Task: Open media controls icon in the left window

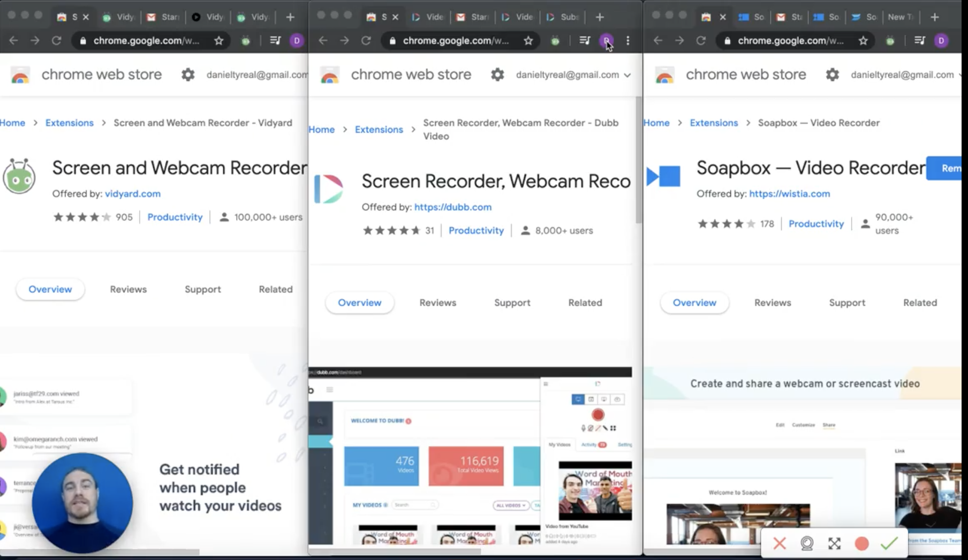Action: pyautogui.click(x=275, y=41)
